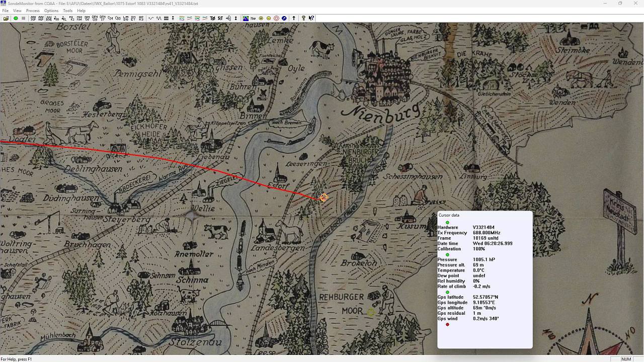Select the 80 sonde type button
The image size is (644, 362).
pos(56,18)
